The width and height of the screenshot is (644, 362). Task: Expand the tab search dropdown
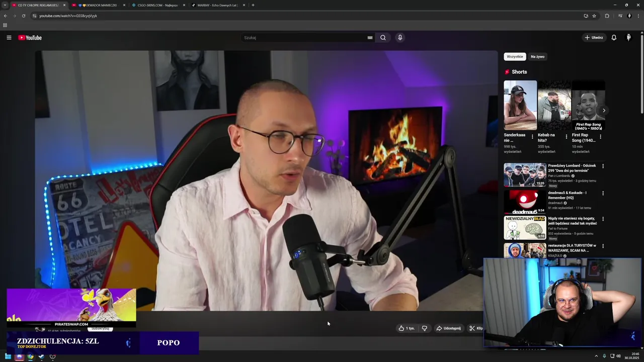tap(5, 5)
